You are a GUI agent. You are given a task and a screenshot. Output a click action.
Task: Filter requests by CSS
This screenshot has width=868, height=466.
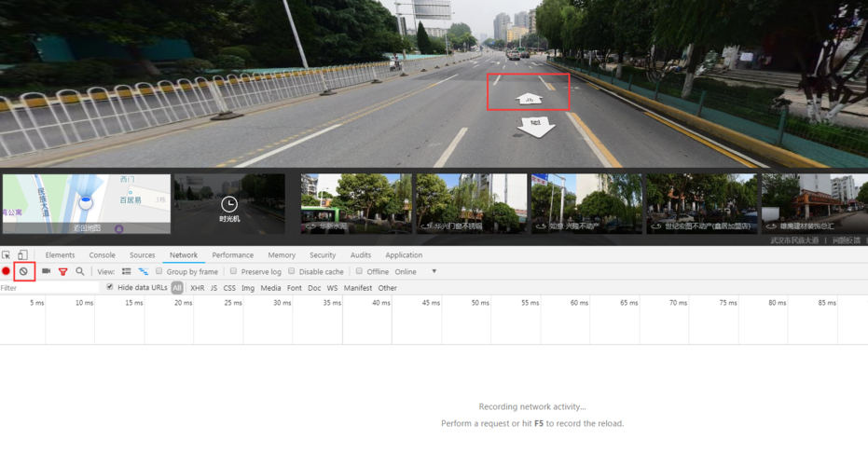(229, 288)
